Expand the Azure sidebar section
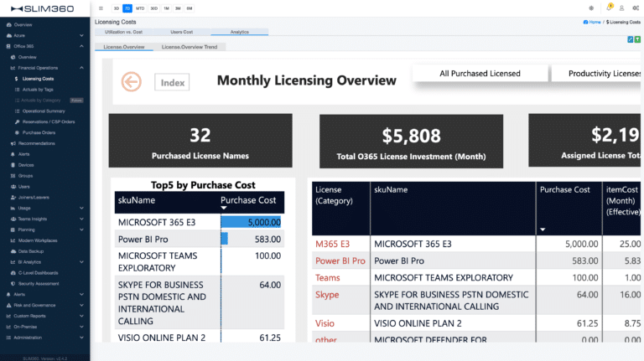Image resolution: width=644 pixels, height=361 pixels. pos(44,36)
